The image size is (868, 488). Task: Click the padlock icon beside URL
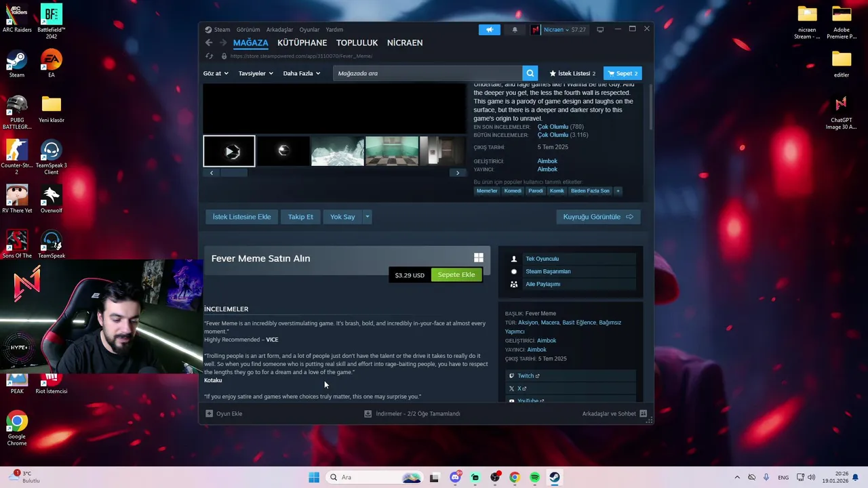click(x=224, y=56)
